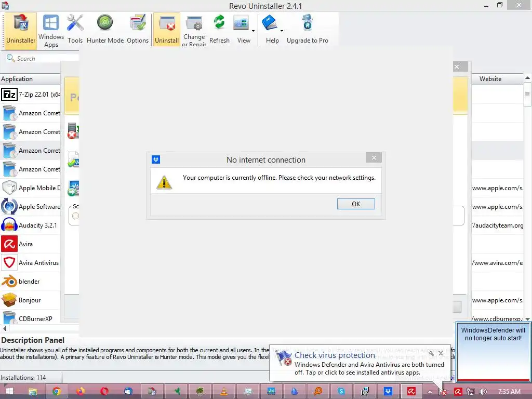
Task: Close the No internet connection dialog
Action: pos(374,158)
